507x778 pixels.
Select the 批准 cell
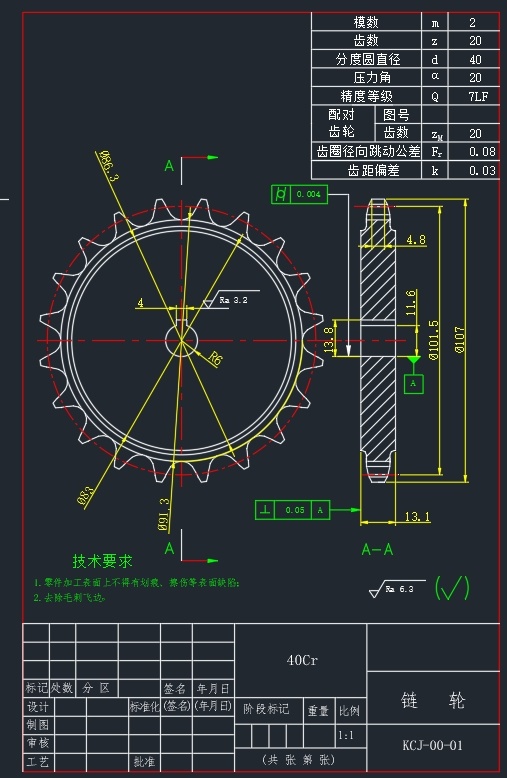tap(144, 761)
